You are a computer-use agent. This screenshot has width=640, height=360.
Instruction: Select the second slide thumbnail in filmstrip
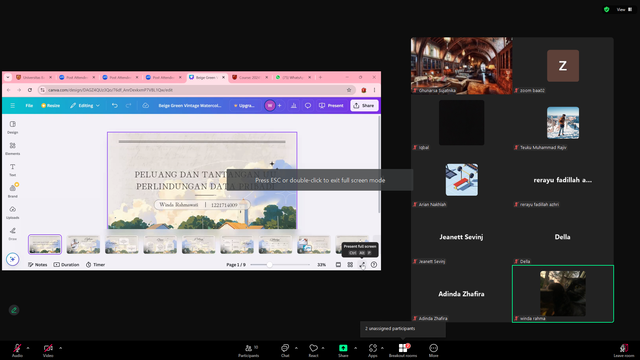pyautogui.click(x=83, y=244)
